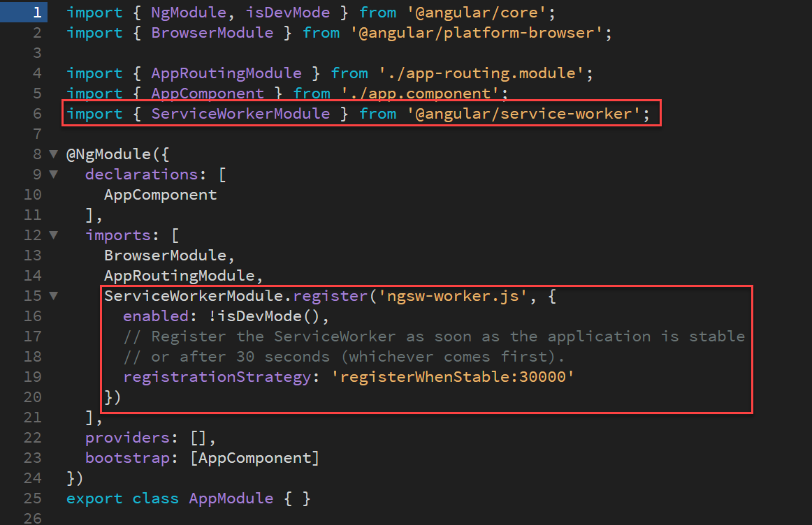Collapse the ServiceWorkerModule.register block
The width and height of the screenshot is (812, 525).
(53, 295)
